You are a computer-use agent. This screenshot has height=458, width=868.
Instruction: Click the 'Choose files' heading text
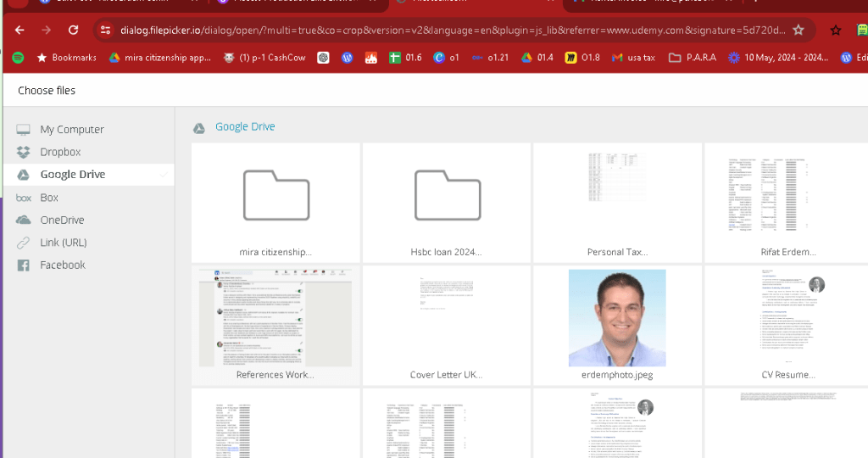point(47,90)
